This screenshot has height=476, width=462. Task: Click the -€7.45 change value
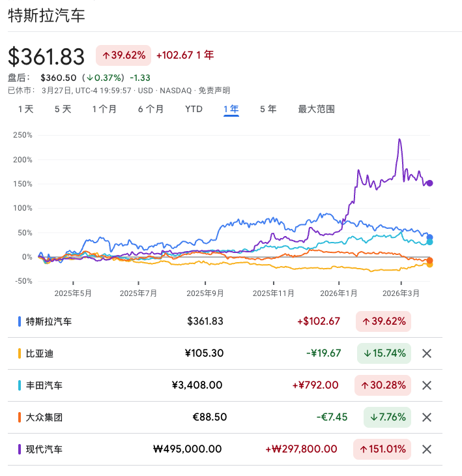click(x=332, y=417)
